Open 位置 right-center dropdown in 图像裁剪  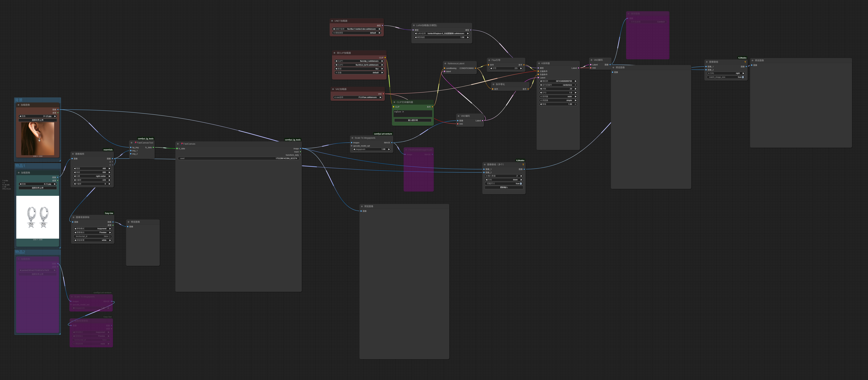(x=92, y=176)
